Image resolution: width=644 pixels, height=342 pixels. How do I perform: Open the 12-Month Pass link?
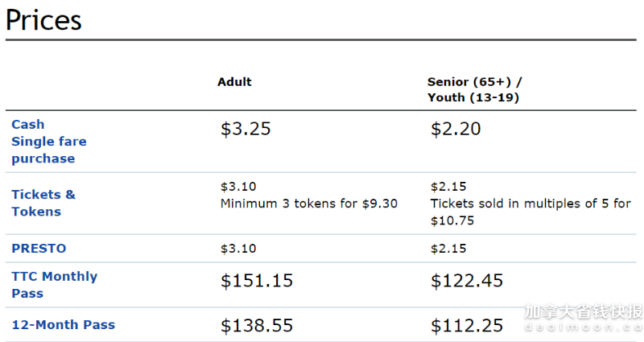64,325
